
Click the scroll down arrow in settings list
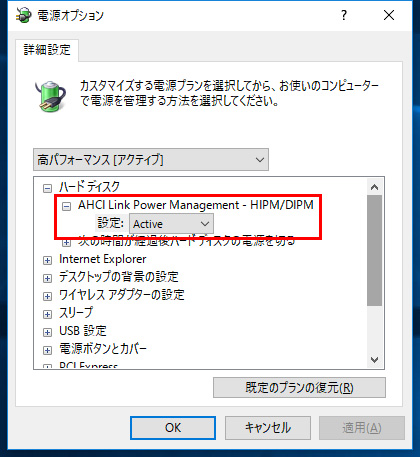point(375,360)
